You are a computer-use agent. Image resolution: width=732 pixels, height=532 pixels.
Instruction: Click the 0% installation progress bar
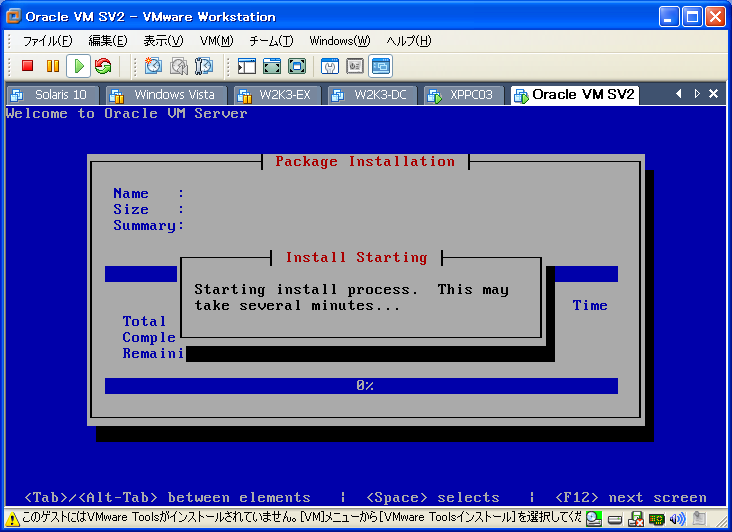coord(361,386)
